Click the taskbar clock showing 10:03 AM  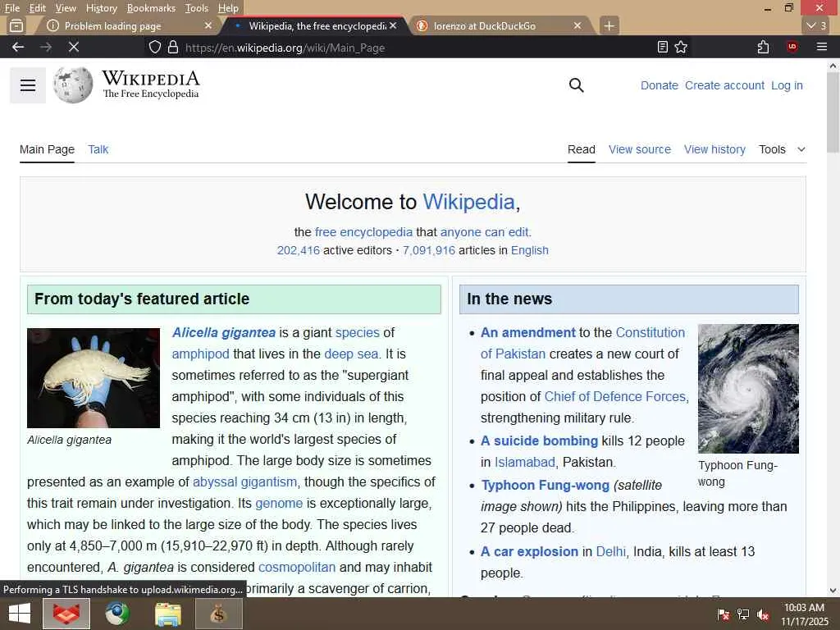804,614
